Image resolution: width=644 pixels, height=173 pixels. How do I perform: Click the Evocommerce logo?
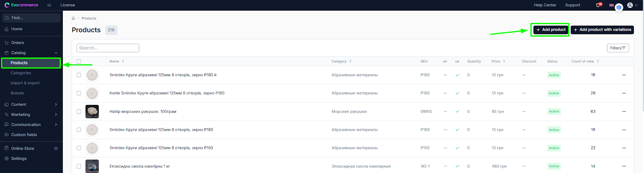tap(21, 5)
